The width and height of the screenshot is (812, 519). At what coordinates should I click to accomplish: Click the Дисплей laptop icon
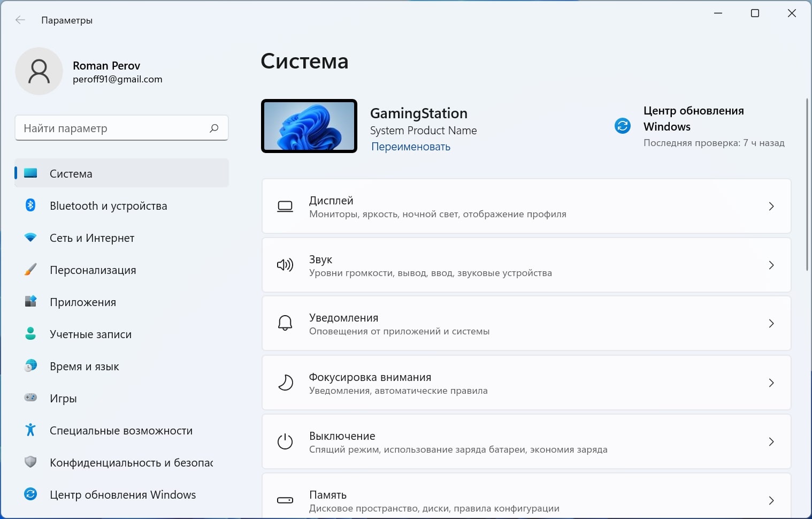[285, 207]
